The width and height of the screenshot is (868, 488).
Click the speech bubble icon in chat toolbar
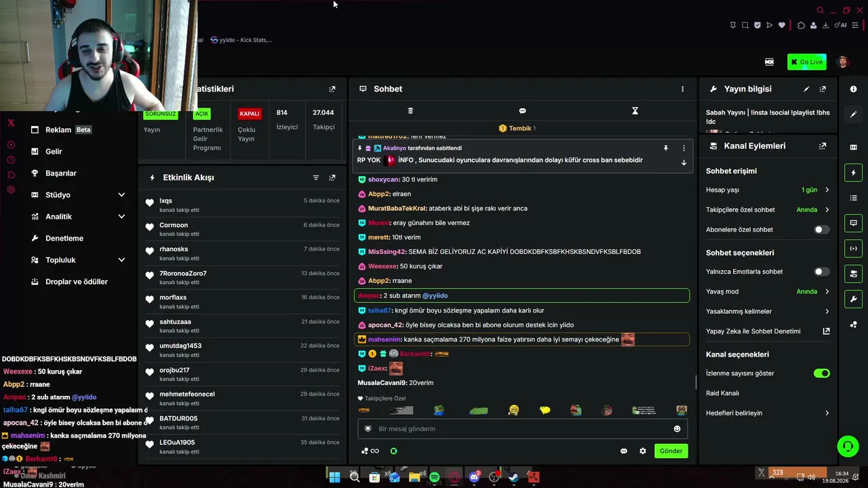522,110
